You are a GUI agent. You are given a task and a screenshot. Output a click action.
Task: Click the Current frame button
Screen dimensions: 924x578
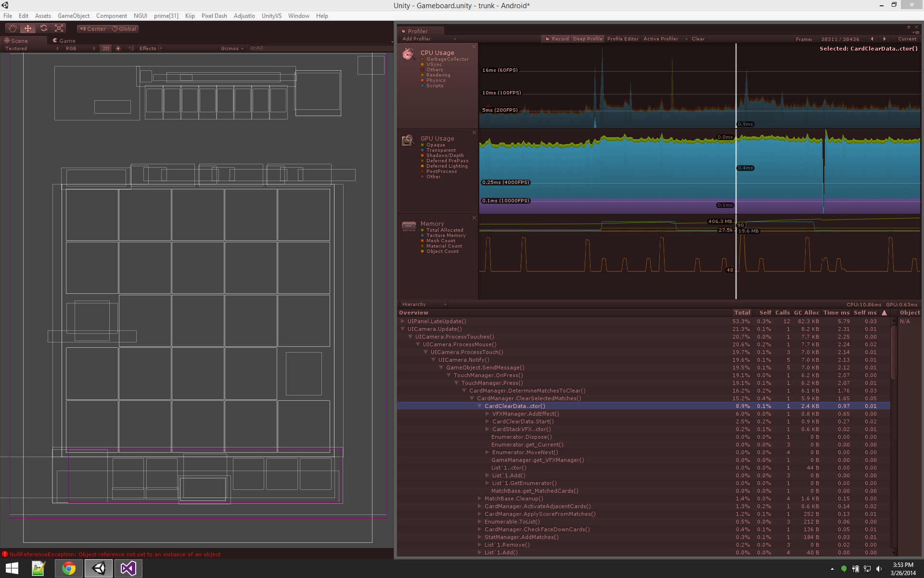(x=907, y=39)
